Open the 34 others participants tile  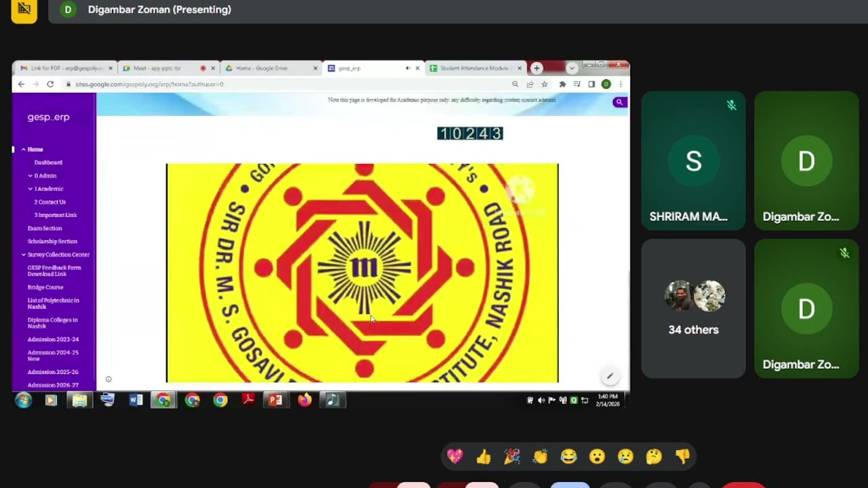pyautogui.click(x=693, y=308)
